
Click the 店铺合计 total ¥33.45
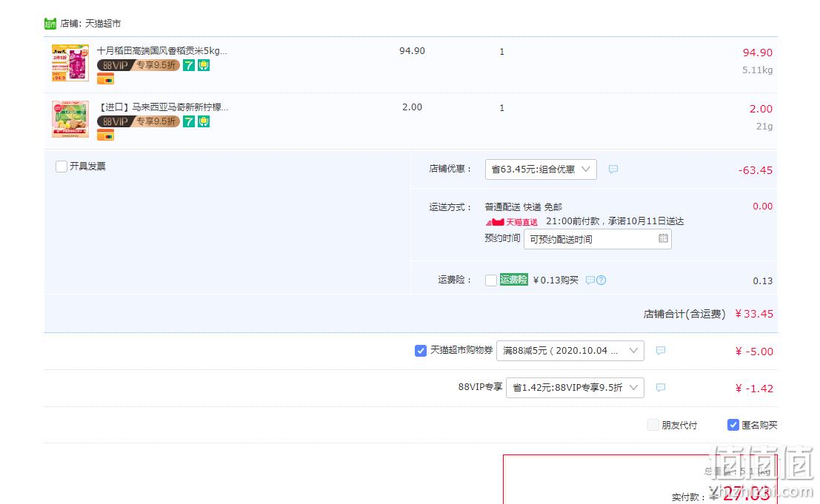click(x=753, y=314)
